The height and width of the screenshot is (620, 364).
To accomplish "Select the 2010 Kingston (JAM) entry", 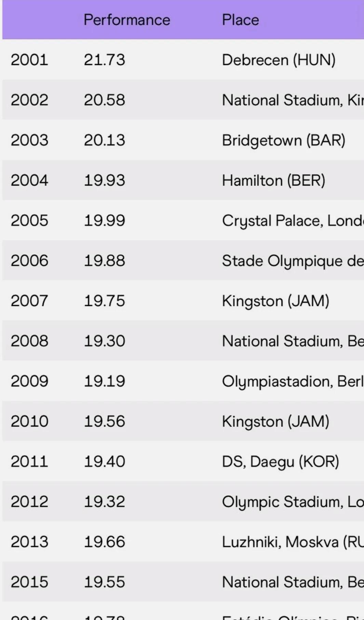I will pos(275,421).
